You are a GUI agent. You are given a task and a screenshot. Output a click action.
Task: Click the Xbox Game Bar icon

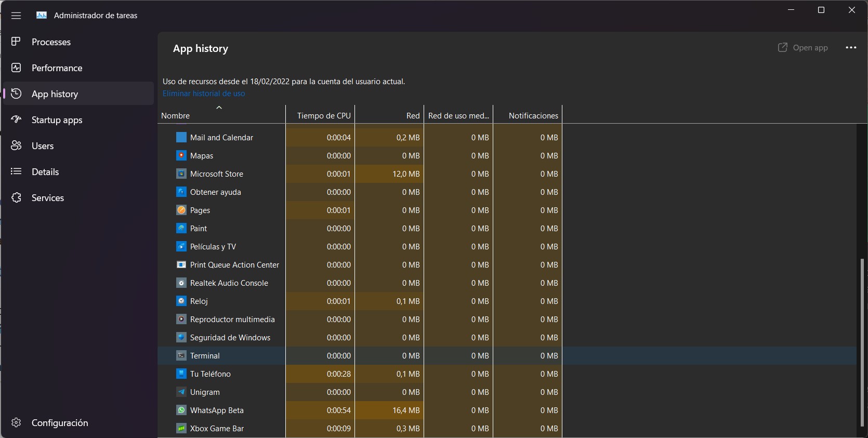click(181, 428)
